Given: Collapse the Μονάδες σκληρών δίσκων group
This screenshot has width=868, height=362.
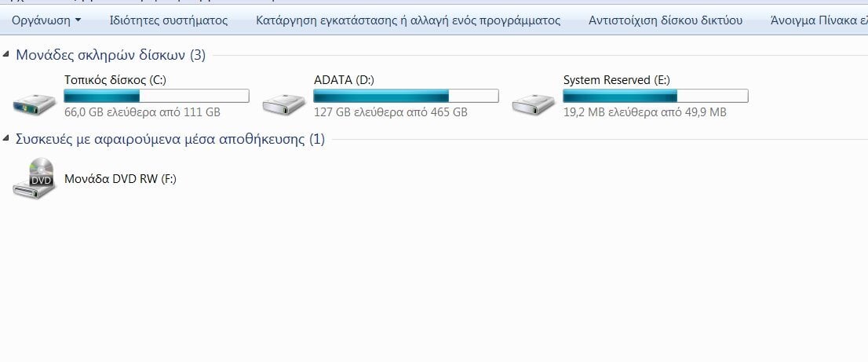Looking at the screenshot, I should coord(7,55).
